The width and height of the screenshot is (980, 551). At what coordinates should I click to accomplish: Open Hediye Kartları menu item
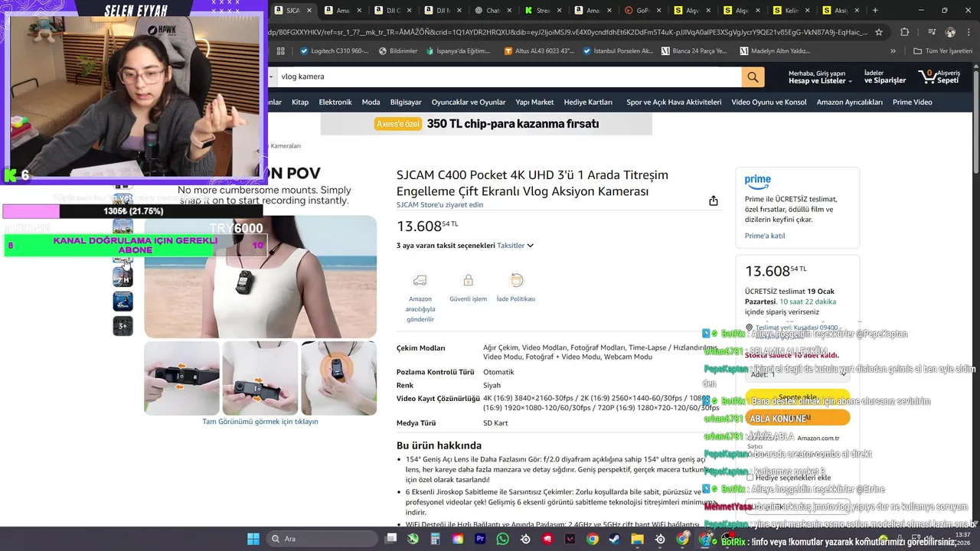588,102
